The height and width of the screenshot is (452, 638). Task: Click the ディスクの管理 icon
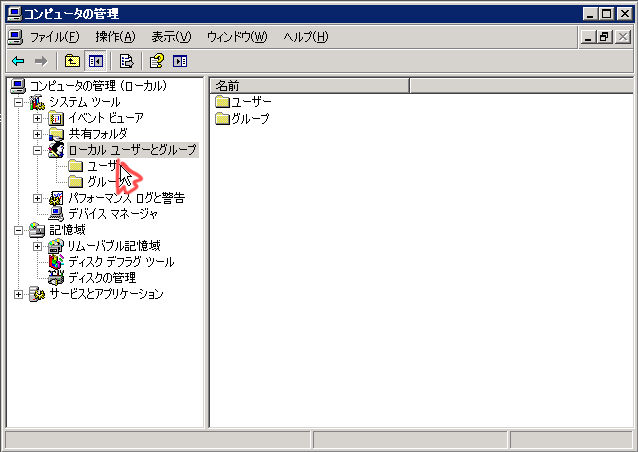coord(56,278)
